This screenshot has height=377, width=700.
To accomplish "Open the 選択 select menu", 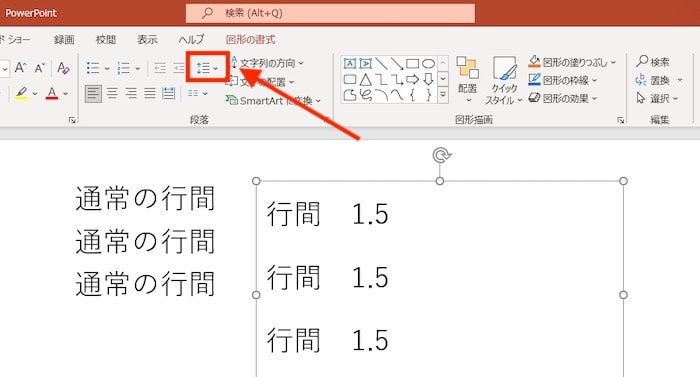I will point(657,98).
